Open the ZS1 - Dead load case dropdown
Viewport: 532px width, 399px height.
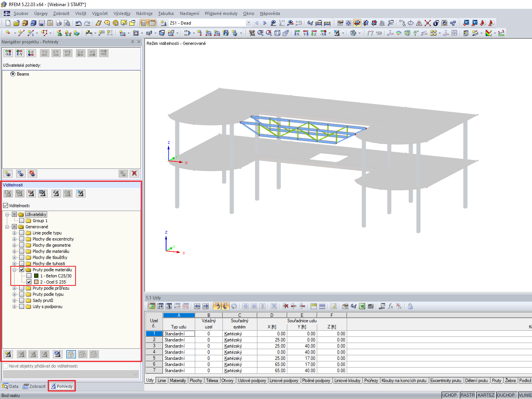pyautogui.click(x=249, y=23)
